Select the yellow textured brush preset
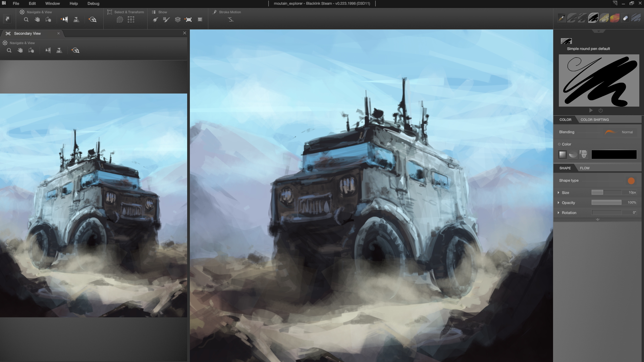The width and height of the screenshot is (644, 362). click(x=604, y=18)
